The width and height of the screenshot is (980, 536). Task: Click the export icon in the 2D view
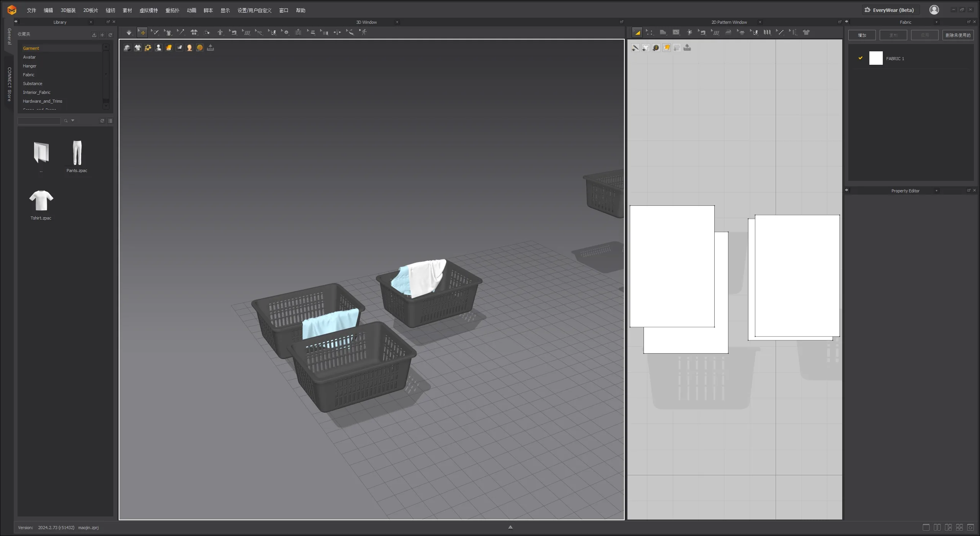(687, 48)
